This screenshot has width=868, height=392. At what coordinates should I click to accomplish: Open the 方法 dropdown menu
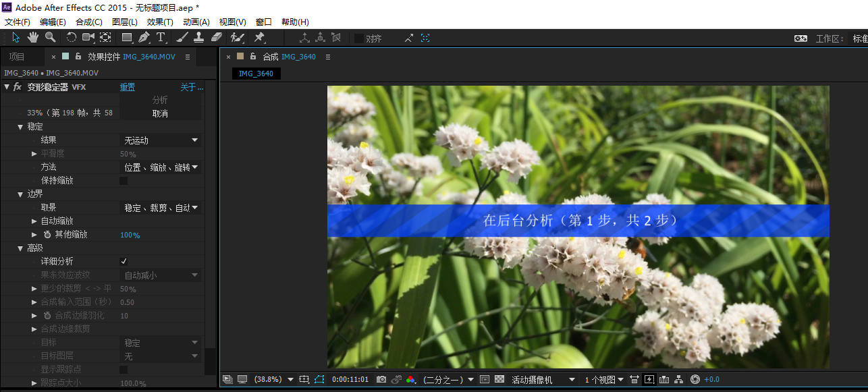[x=161, y=167]
